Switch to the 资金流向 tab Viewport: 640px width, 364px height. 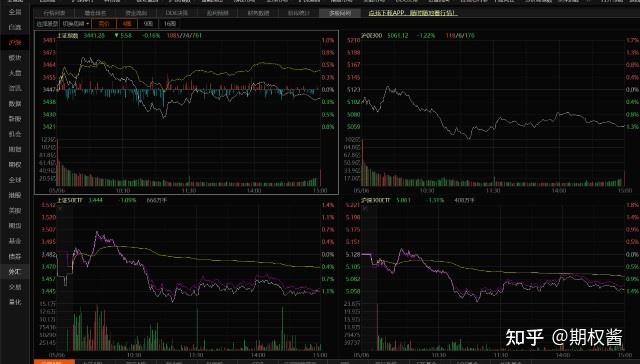point(136,13)
